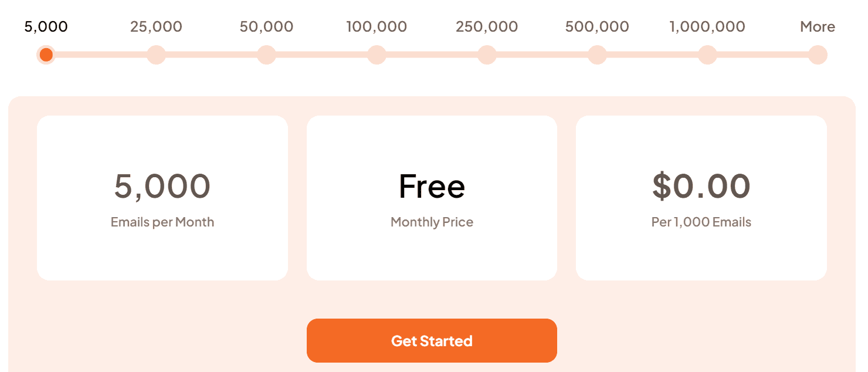The width and height of the screenshot is (868, 372).
Task: Click the 1,000,000 label
Action: point(707,26)
